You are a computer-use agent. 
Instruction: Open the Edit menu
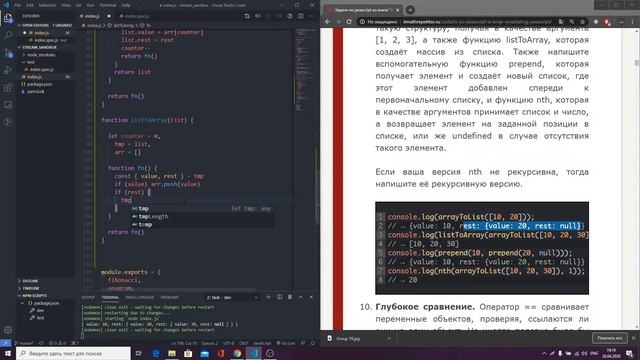(x=30, y=5)
